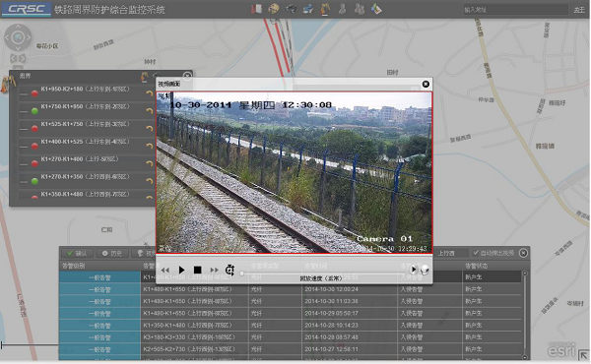Viewport: 591px width, 364px height.
Task: Fast forward the video playback
Action: tap(214, 270)
